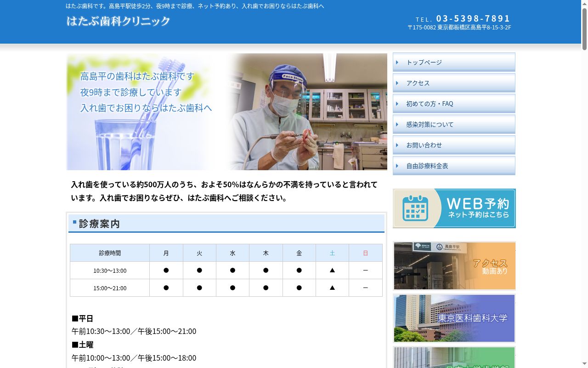This screenshot has height=368, width=588.
Task: Click the Saturday triangle in 15:00〜21:00 row
Action: 332,288
